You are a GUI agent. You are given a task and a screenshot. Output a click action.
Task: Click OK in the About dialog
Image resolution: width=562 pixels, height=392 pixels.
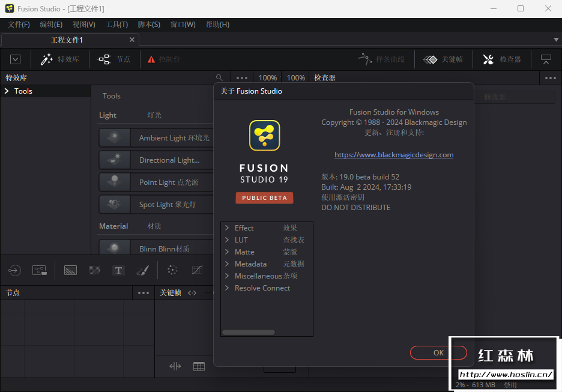(438, 352)
